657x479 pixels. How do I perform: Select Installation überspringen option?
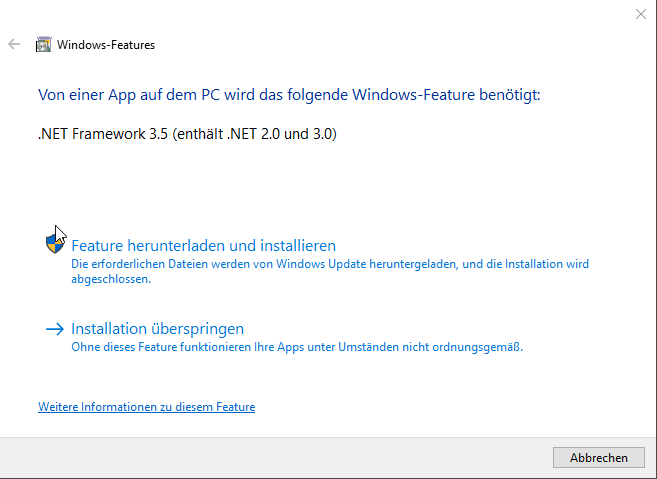pyautogui.click(x=157, y=329)
